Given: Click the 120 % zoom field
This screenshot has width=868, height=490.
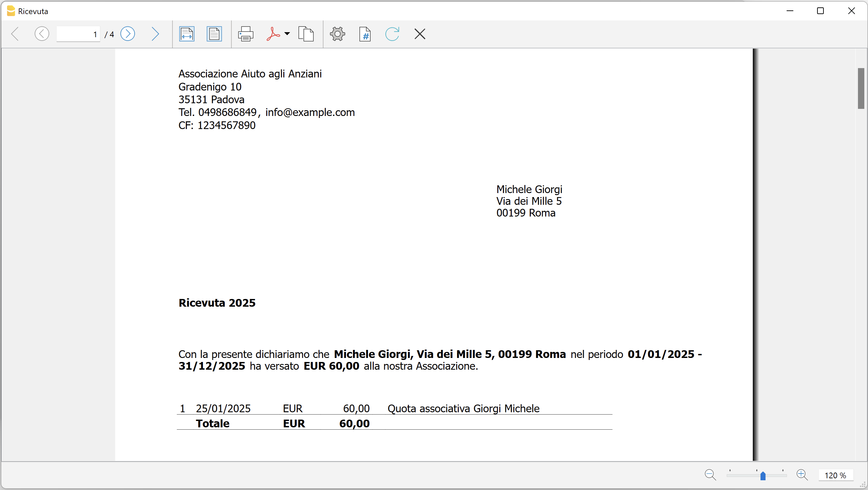Looking at the screenshot, I should (835, 475).
